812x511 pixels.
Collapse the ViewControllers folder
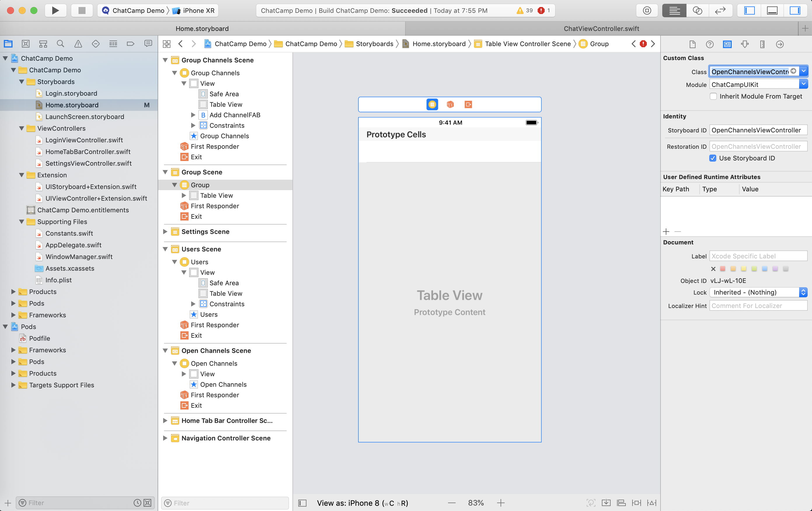pos(22,128)
